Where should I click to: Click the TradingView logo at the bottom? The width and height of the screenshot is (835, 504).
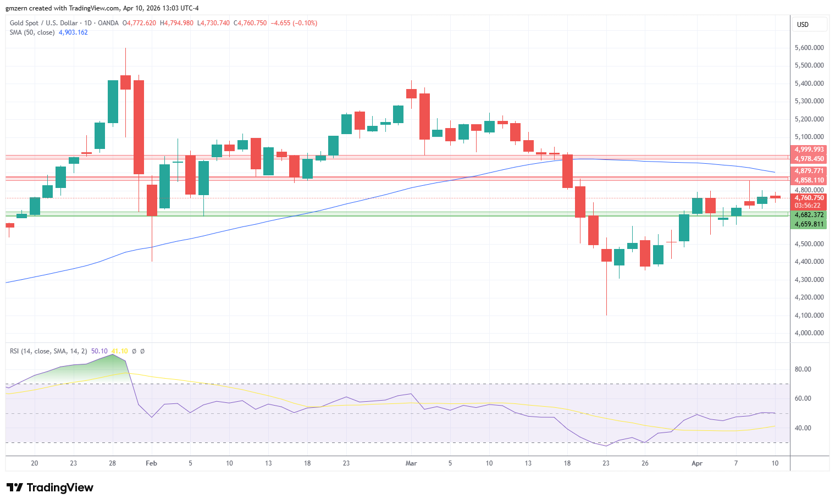coord(50,488)
